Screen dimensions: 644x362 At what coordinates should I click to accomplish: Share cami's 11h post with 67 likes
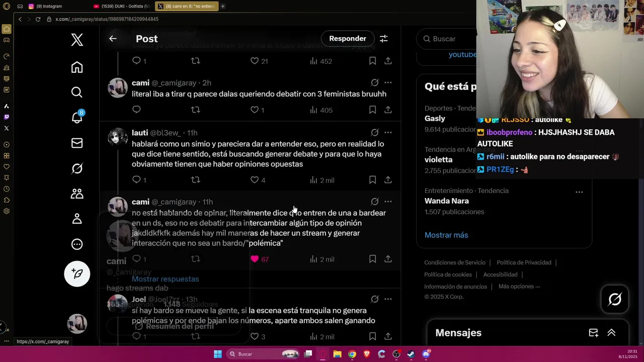pos(388,259)
